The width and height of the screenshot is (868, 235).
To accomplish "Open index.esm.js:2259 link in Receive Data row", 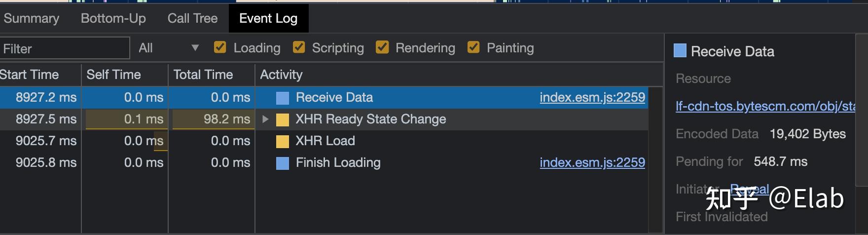I will pyautogui.click(x=592, y=97).
